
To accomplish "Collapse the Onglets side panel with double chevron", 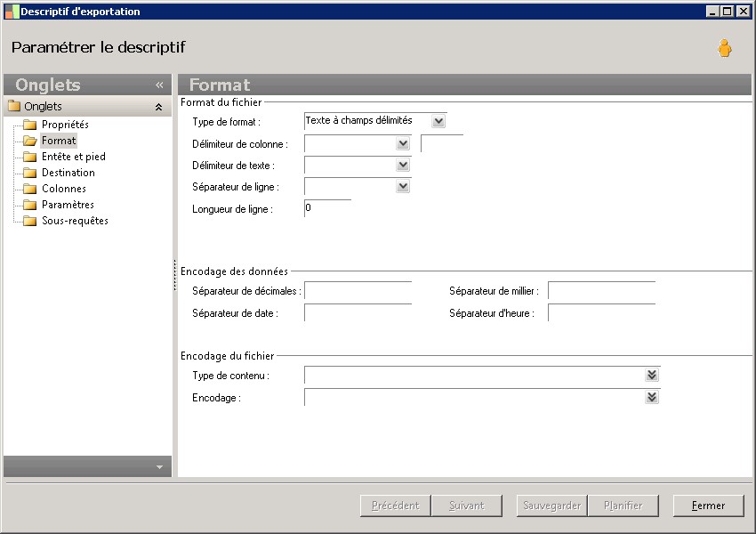I will tap(159, 85).
